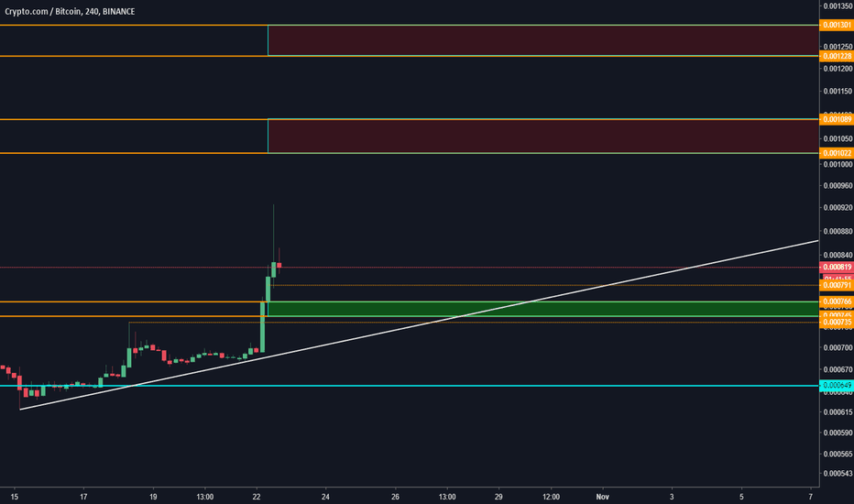Select the red 0.000819 current price label
The image size is (854, 504).
tap(836, 267)
